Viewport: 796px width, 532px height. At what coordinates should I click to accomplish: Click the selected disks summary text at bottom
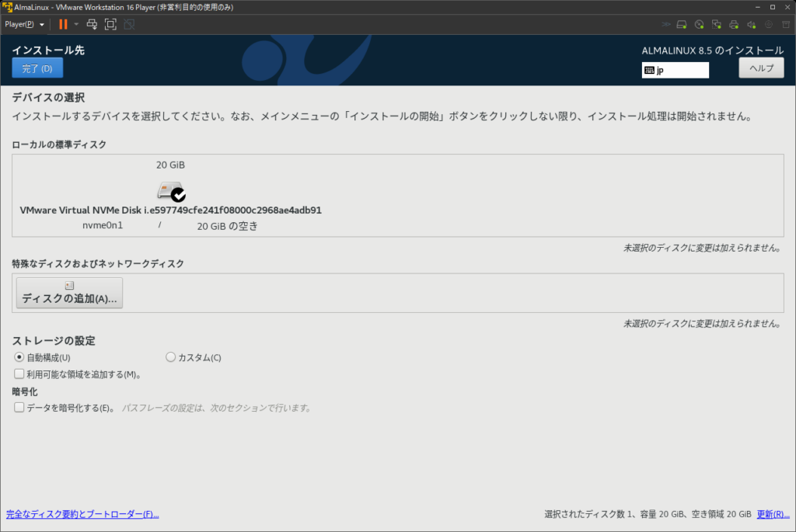coord(648,514)
